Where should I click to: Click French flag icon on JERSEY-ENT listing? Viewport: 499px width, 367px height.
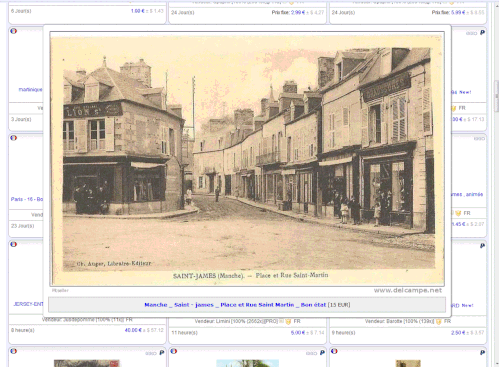[13, 244]
